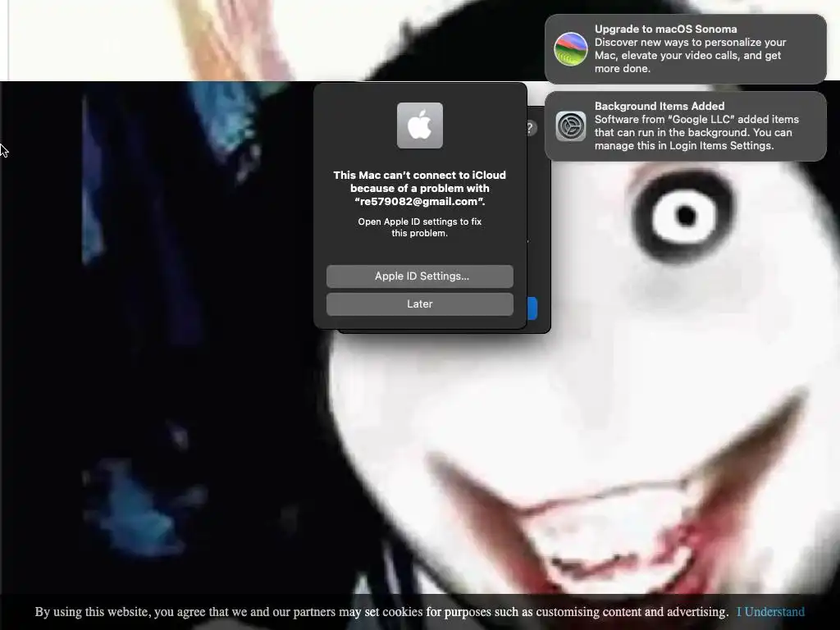Click the help question mark behind the dialog
840x630 pixels.
click(531, 128)
